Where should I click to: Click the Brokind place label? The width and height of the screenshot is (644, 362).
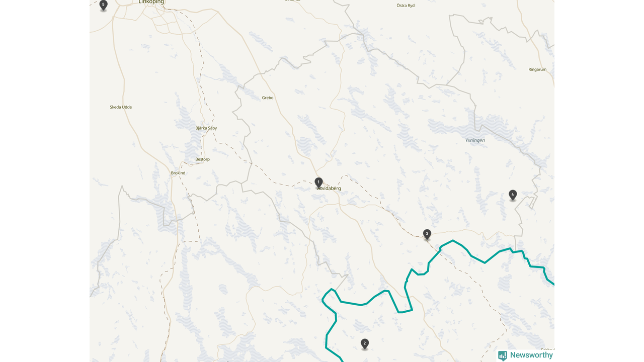click(x=178, y=173)
